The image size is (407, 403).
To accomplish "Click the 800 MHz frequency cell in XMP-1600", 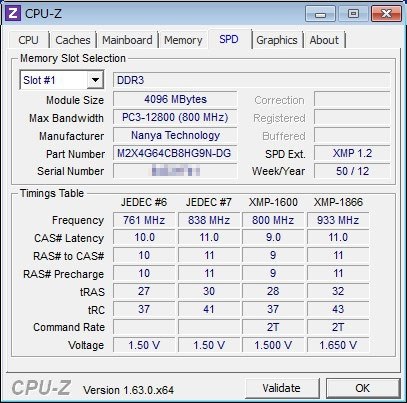I will (273, 220).
